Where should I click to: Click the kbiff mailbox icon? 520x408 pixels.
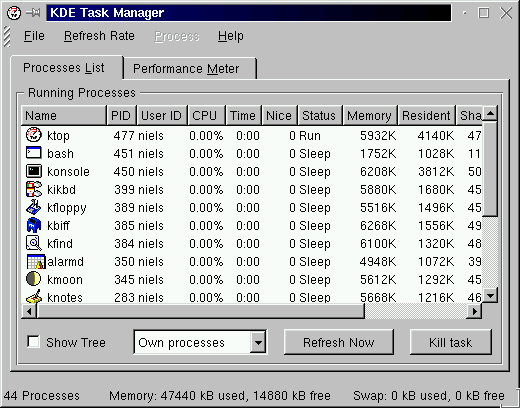point(34,225)
